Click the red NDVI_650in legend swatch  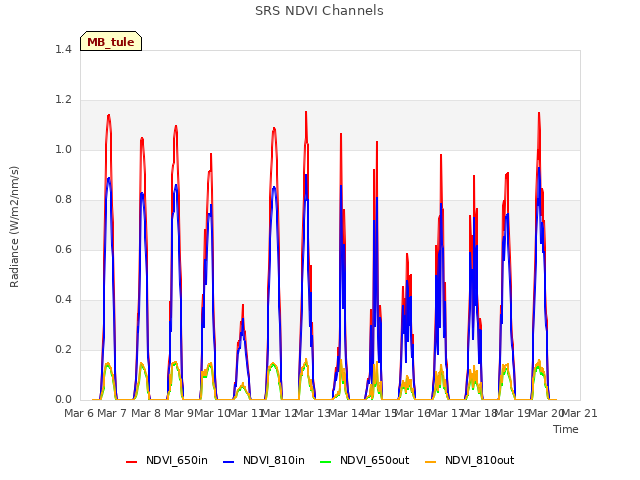point(131,462)
